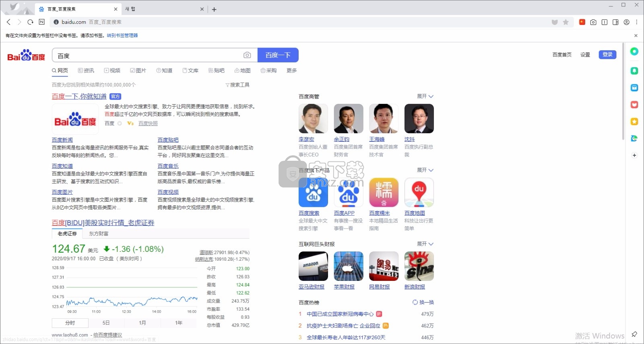Open hot item 中国已成立国家新冠病毒中心
Screen dimensions: 644x344
pyautogui.click(x=340, y=314)
